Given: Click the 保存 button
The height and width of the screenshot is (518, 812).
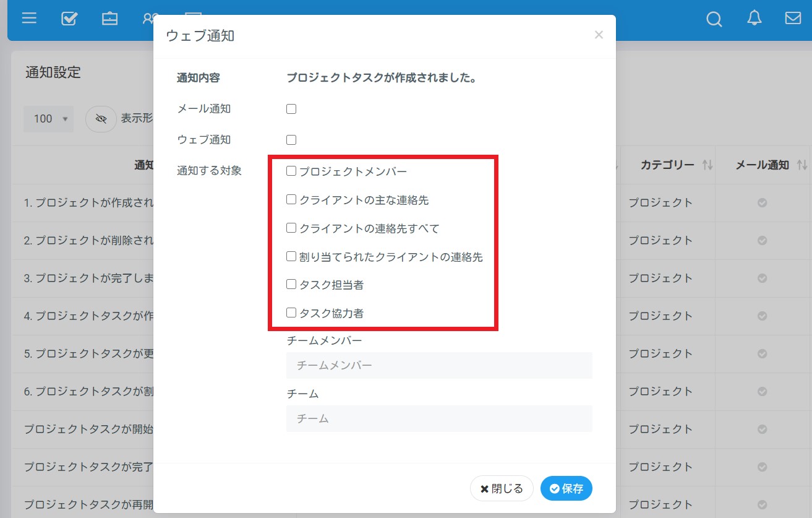Looking at the screenshot, I should pyautogui.click(x=566, y=488).
